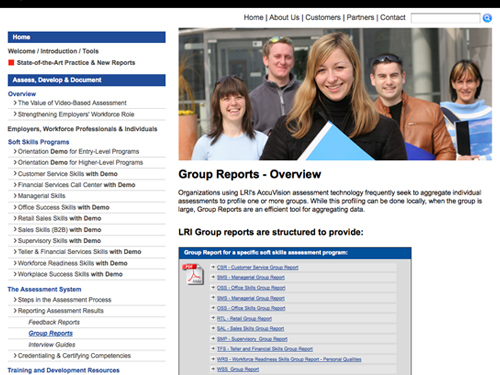Open the Overview sidebar link
Viewport: 500px width, 375px height.
[22, 94]
